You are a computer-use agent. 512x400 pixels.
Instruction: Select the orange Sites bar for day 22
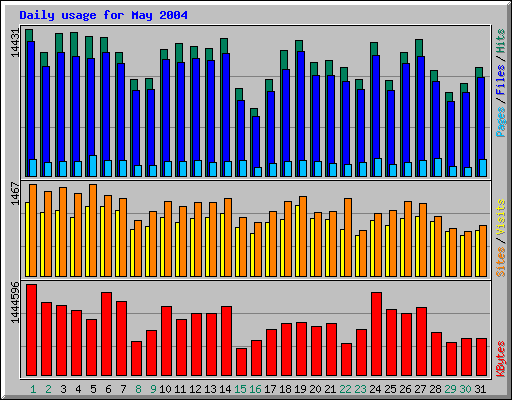point(348,237)
